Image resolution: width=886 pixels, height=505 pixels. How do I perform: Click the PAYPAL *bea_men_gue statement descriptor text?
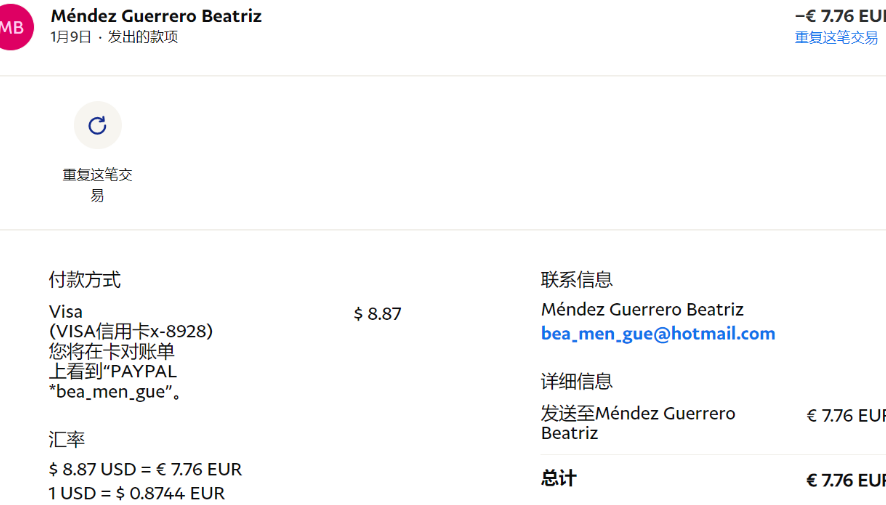(115, 382)
